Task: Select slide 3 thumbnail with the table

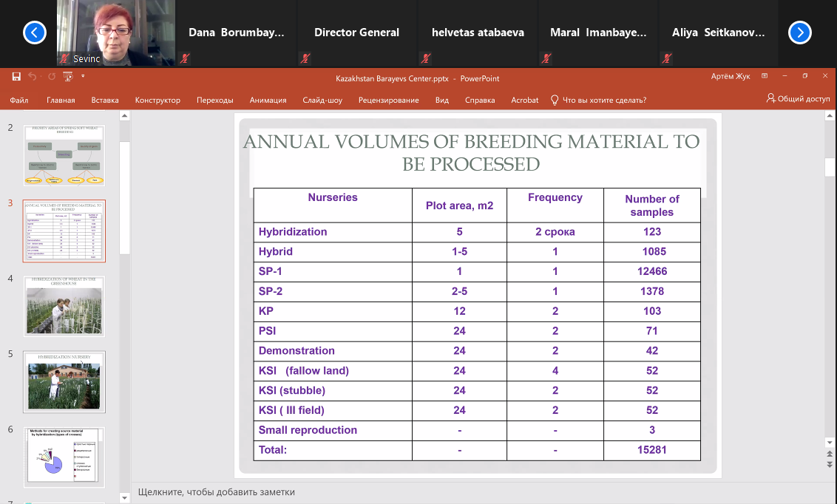Action: (x=64, y=231)
